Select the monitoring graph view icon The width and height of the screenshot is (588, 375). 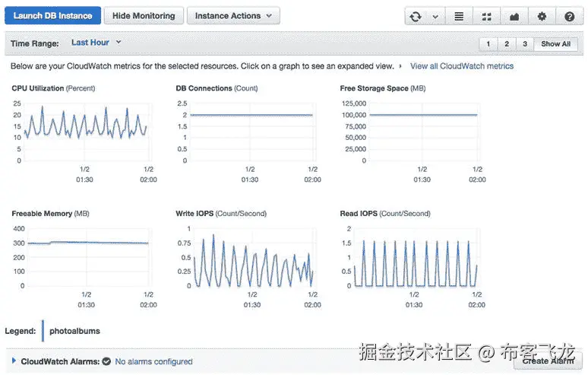coord(514,17)
